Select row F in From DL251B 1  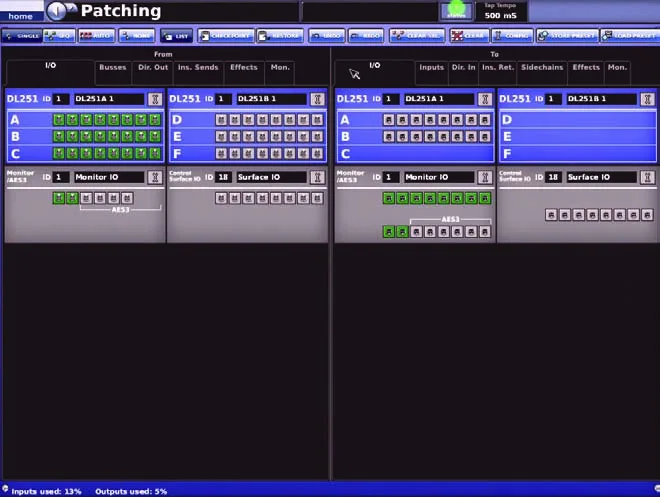[248, 154]
